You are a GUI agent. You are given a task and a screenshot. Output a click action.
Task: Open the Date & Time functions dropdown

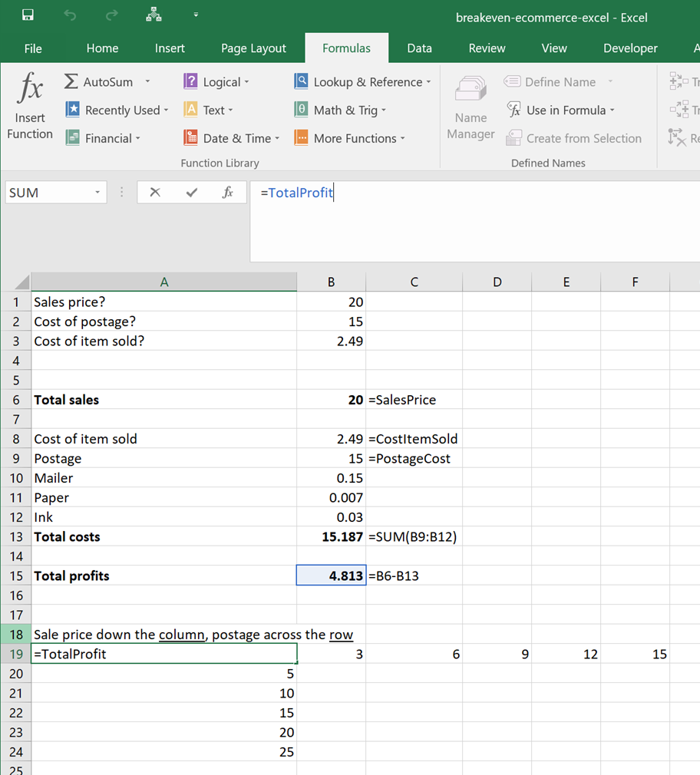(232, 138)
